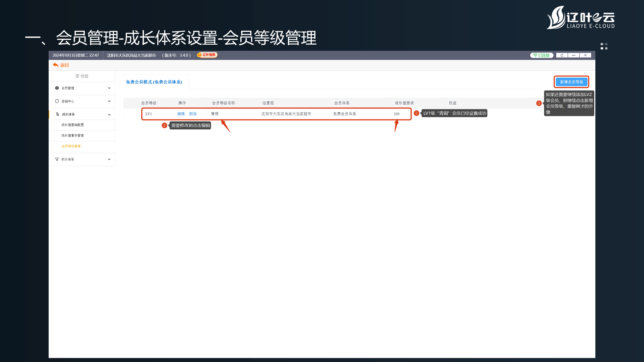The width and height of the screenshot is (644, 362).
Task: Open 成长值基础配置 submenu item
Action: click(x=72, y=125)
